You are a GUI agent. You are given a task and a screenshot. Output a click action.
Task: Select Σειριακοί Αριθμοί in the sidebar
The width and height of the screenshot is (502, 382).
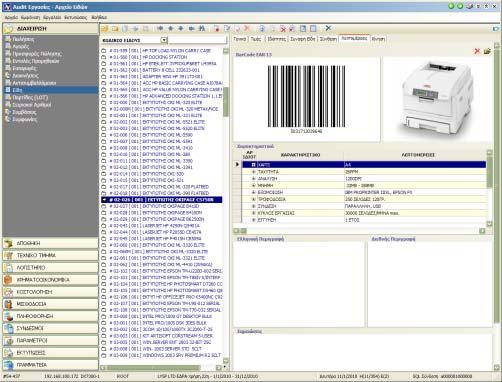coord(32,105)
